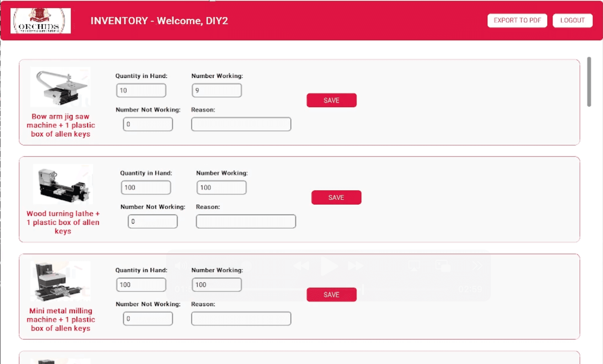Expand overlay options with the double-chevron icon
This screenshot has height=364, width=603.
point(477,266)
